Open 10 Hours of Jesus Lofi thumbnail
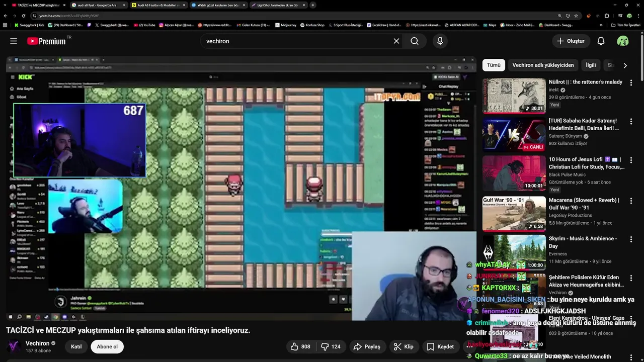644x362 pixels. coord(514,173)
